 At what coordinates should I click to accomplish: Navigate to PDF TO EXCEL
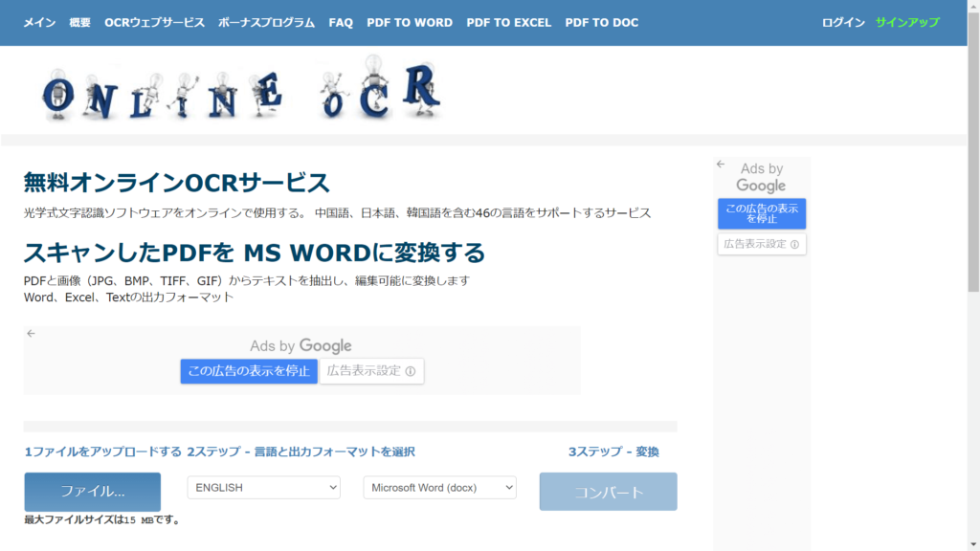pos(509,23)
